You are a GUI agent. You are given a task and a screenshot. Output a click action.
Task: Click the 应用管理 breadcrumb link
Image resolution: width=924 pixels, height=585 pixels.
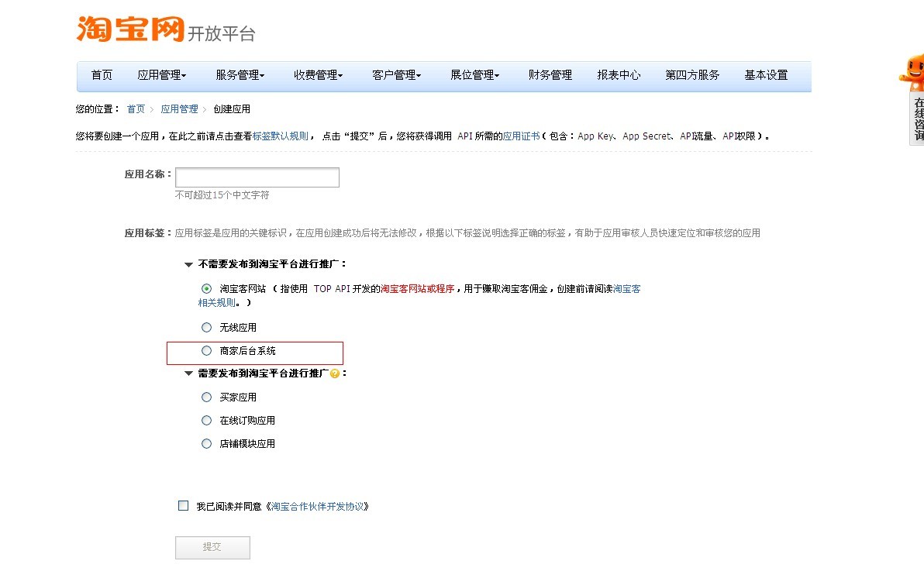pos(179,109)
